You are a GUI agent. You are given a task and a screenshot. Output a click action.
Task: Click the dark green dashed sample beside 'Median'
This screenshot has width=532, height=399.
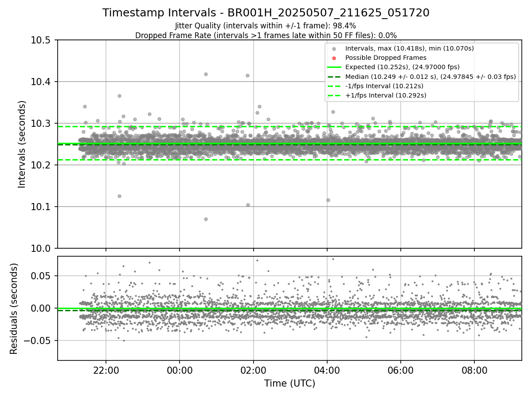pos(334,76)
